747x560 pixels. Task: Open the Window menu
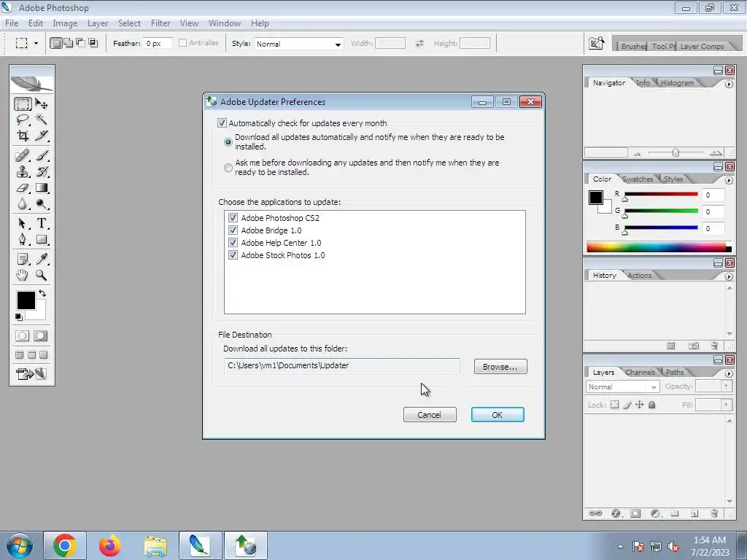pyautogui.click(x=225, y=23)
